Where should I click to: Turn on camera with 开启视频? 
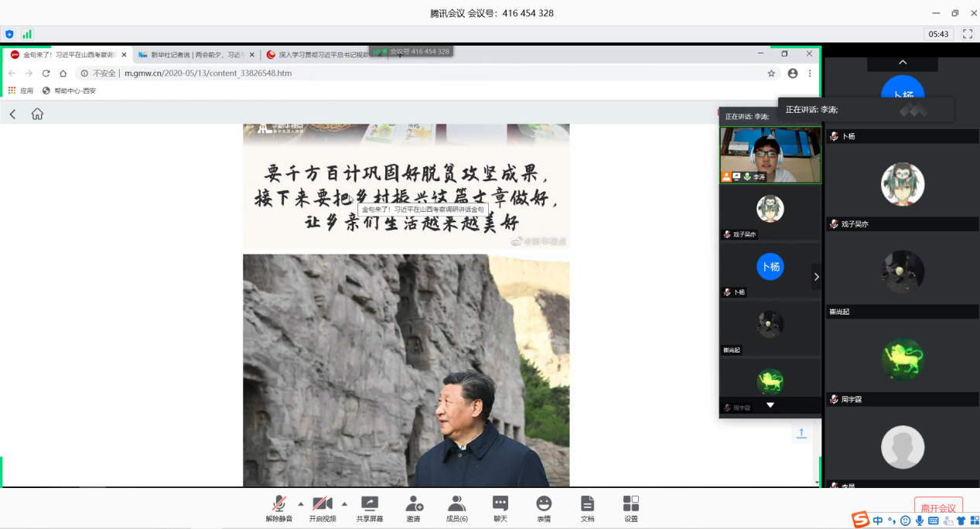(x=322, y=504)
